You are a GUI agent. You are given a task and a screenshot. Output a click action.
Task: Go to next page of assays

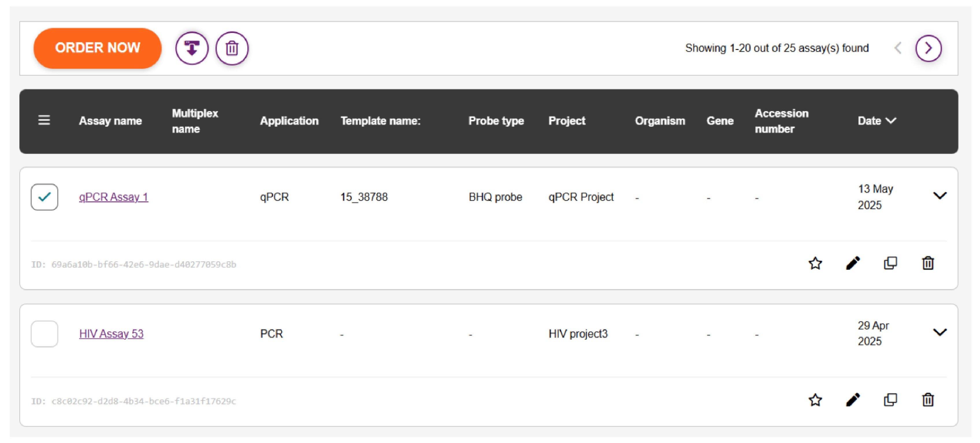[928, 48]
